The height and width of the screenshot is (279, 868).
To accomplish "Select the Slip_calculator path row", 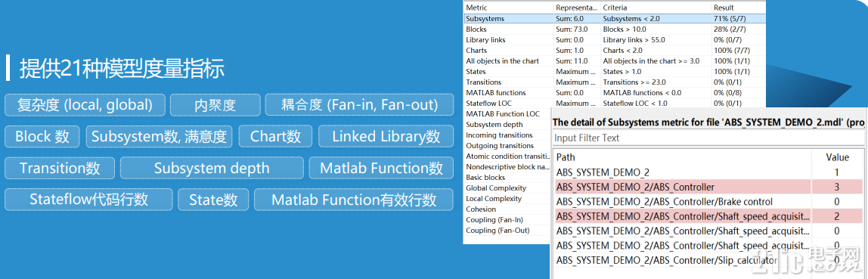I will [x=709, y=259].
